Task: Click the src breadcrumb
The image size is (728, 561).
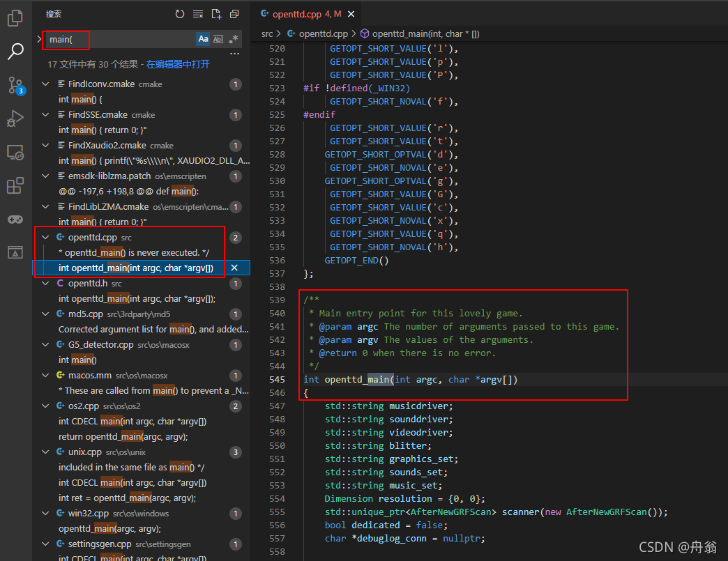Action: pos(267,34)
